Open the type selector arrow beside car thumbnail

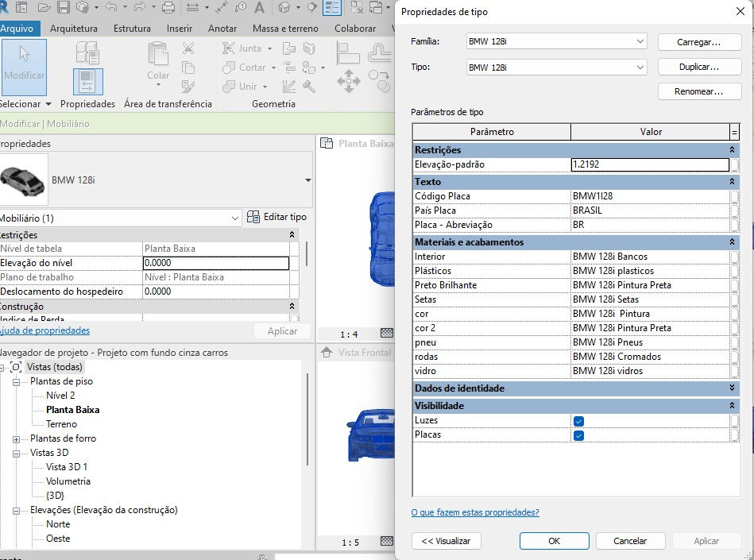tap(307, 180)
